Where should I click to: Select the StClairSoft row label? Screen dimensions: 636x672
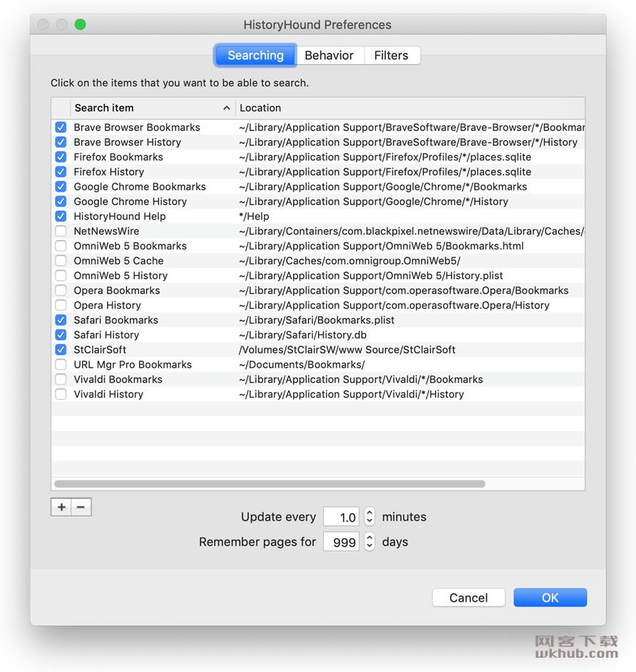click(x=100, y=350)
